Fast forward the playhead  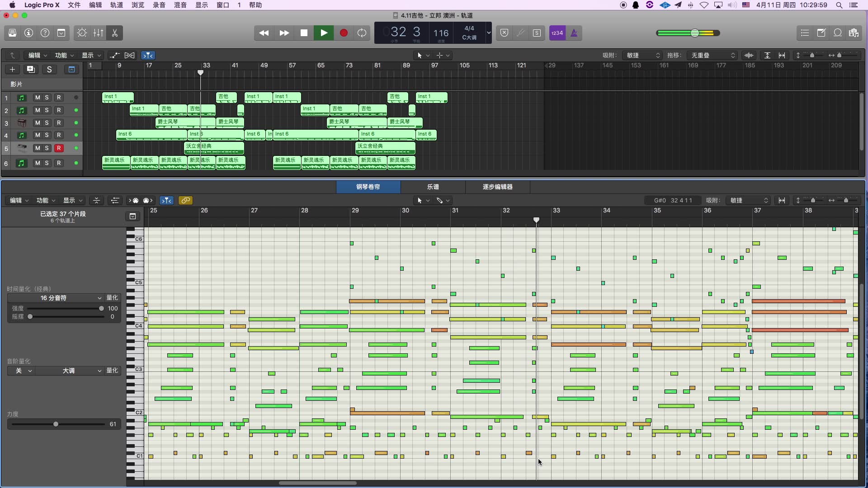pyautogui.click(x=284, y=33)
